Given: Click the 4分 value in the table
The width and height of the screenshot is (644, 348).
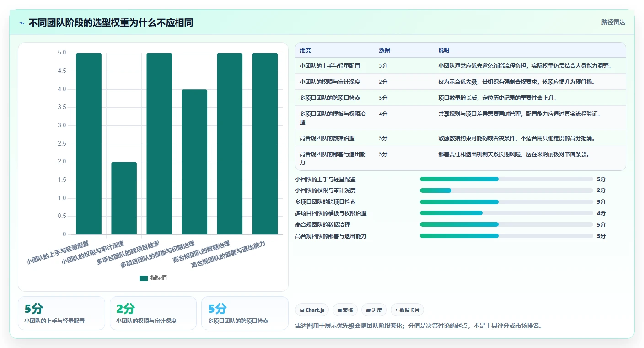Looking at the screenshot, I should [x=383, y=114].
